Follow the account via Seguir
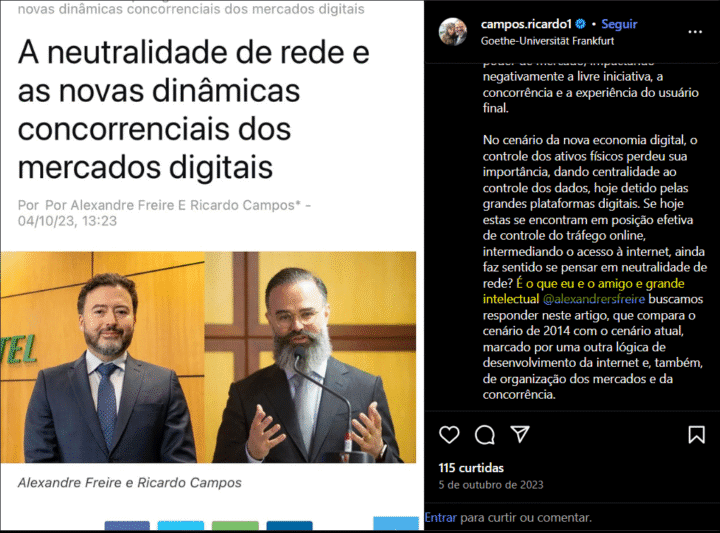 click(619, 24)
